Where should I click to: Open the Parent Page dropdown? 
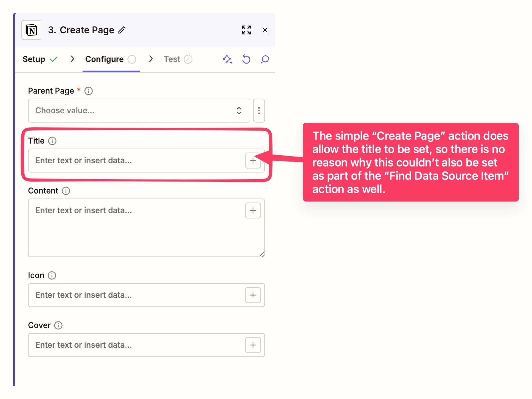tap(139, 111)
